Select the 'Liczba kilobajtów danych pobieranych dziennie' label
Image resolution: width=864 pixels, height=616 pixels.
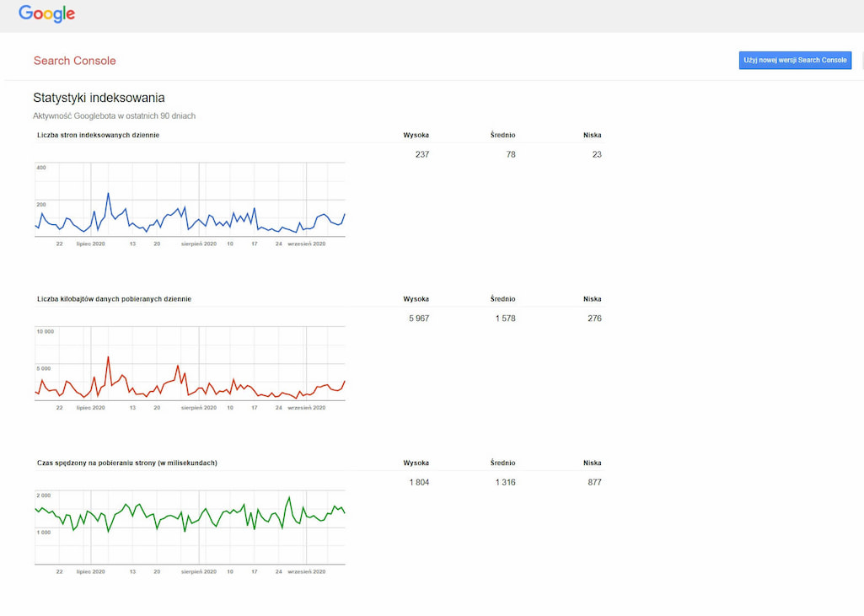click(x=114, y=299)
